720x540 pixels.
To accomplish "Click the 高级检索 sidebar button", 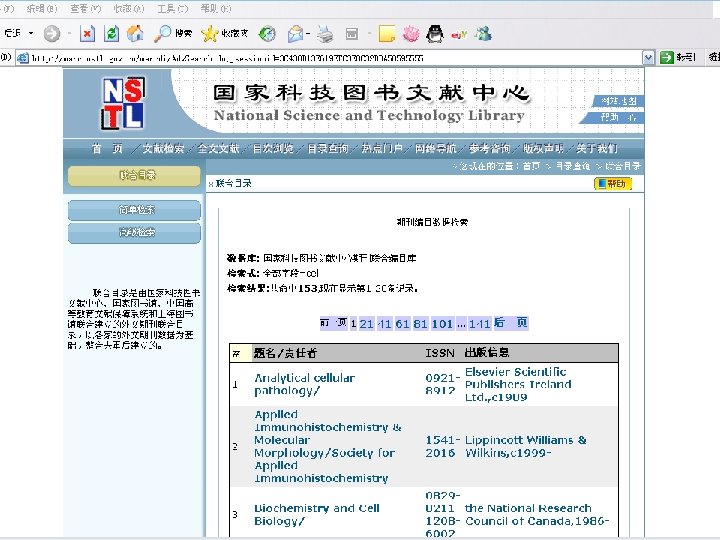I will 134,232.
